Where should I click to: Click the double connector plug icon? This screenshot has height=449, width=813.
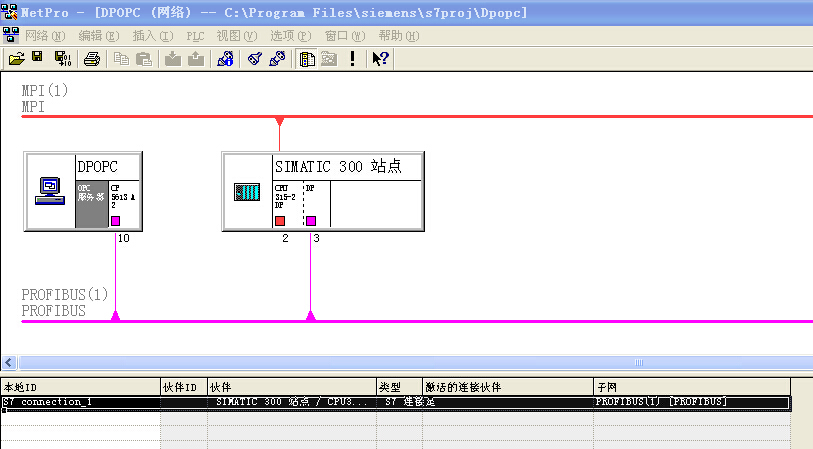point(277,59)
